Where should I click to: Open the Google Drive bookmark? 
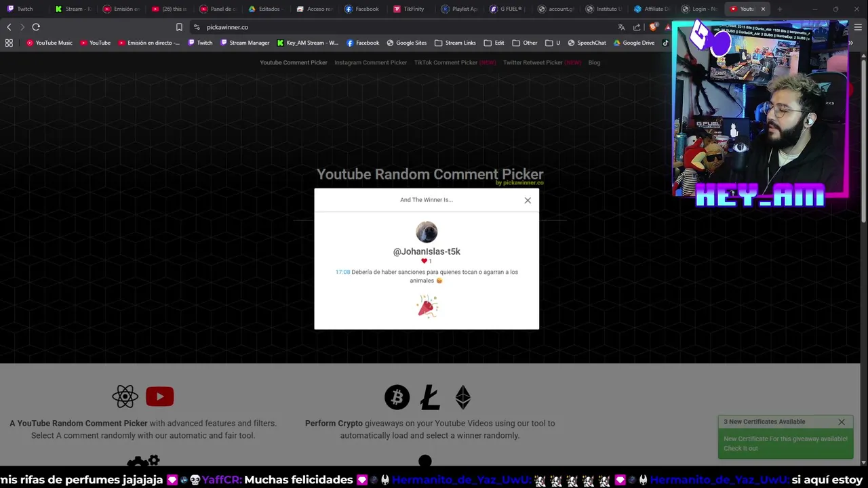click(634, 43)
